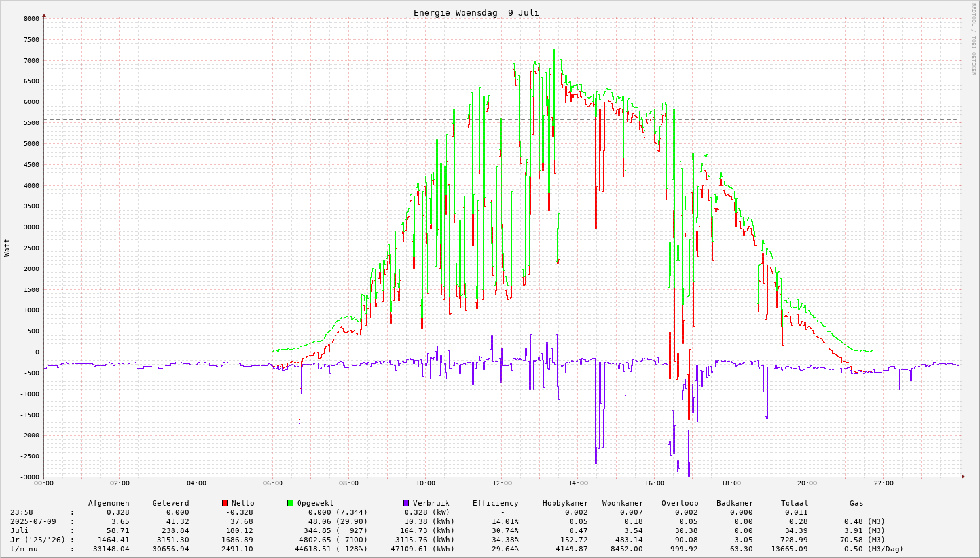Click the -3000 value on Watt axis
The width and height of the screenshot is (980, 558).
pos(29,477)
